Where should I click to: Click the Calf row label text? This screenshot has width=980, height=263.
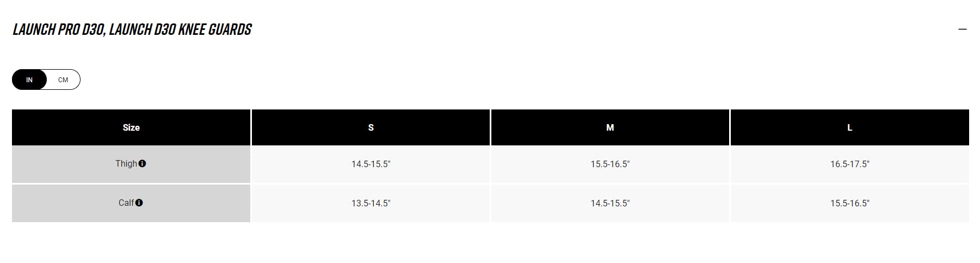click(x=126, y=203)
